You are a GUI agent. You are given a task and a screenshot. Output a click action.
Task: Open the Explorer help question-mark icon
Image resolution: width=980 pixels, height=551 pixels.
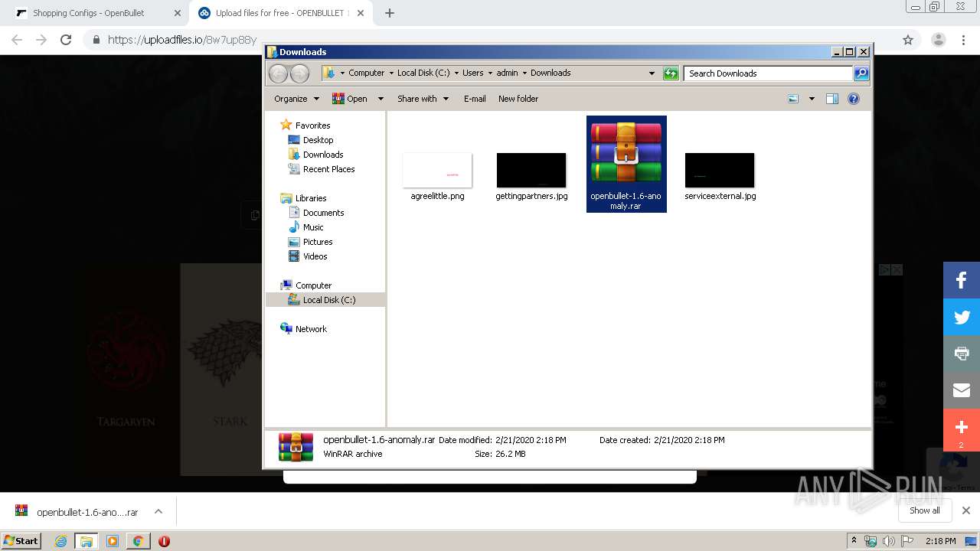pyautogui.click(x=854, y=99)
